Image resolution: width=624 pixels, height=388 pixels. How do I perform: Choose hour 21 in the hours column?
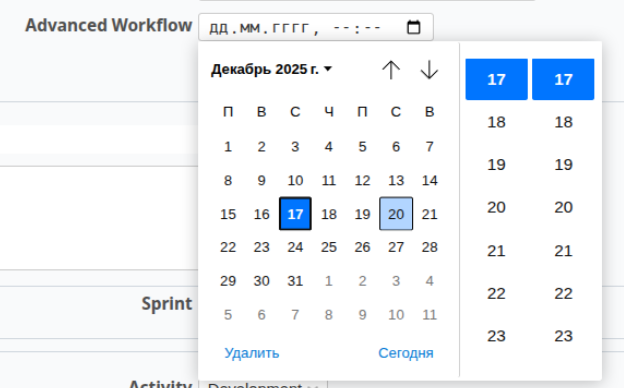coord(496,251)
